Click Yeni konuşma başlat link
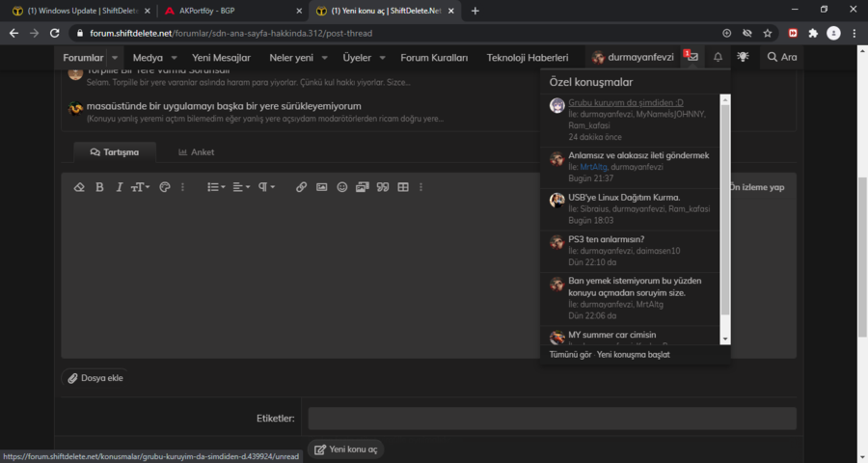The image size is (868, 463). coord(633,354)
